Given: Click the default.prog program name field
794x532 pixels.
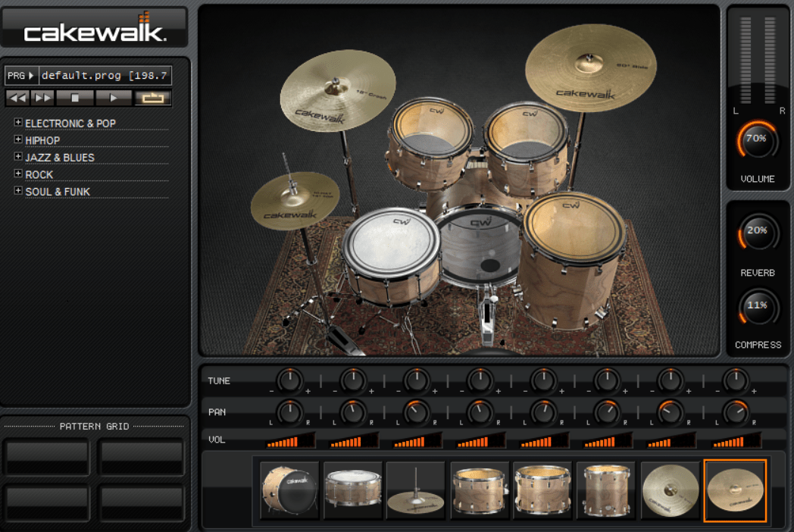Looking at the screenshot, I should click(105, 76).
